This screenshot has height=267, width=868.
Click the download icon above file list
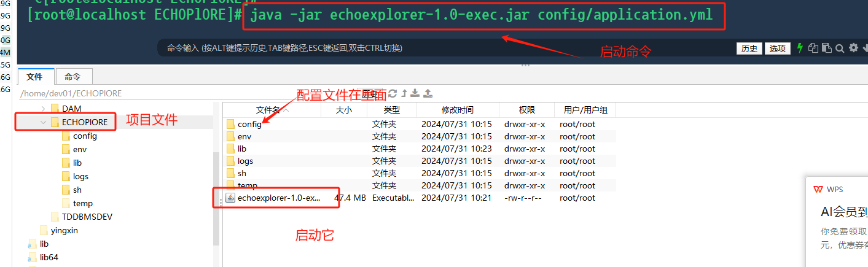(415, 93)
